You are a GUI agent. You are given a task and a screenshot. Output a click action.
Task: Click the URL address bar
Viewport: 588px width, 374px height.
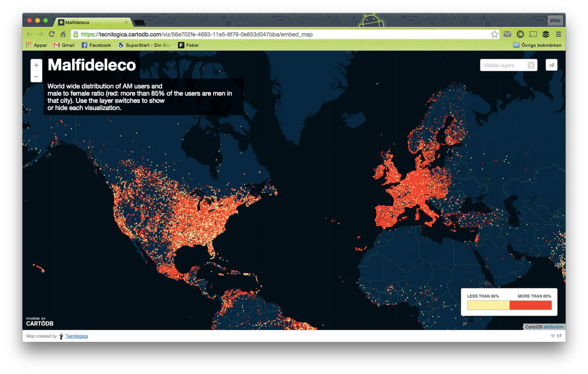click(285, 34)
